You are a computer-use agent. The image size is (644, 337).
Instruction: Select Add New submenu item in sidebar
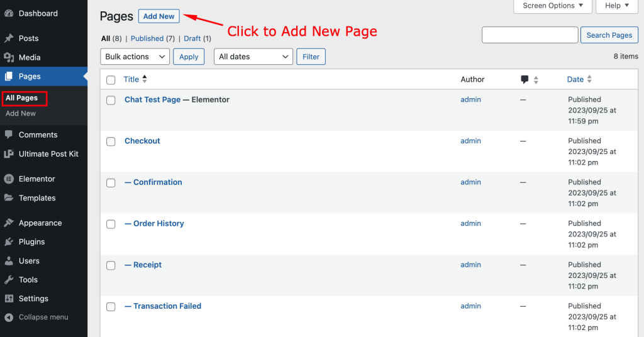21,113
